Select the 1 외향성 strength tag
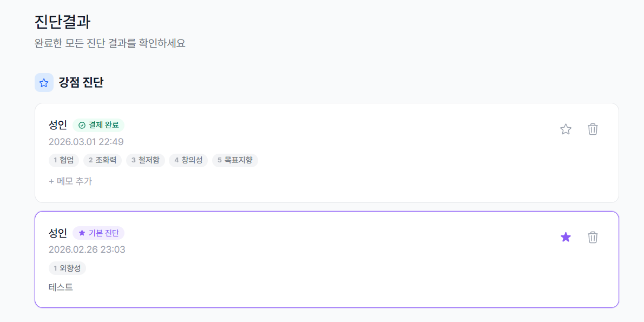 pyautogui.click(x=66, y=268)
